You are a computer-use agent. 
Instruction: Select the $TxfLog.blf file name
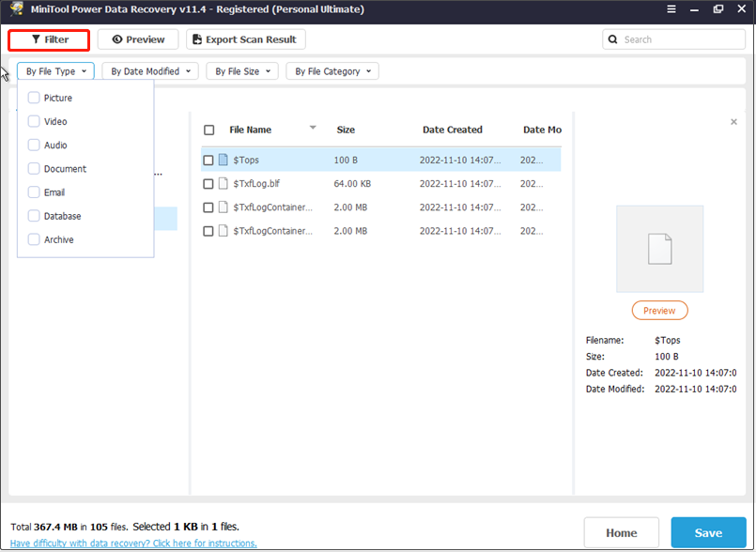click(x=256, y=184)
